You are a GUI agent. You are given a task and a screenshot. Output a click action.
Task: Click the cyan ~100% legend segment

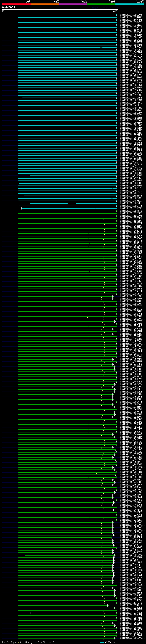[130, 4]
